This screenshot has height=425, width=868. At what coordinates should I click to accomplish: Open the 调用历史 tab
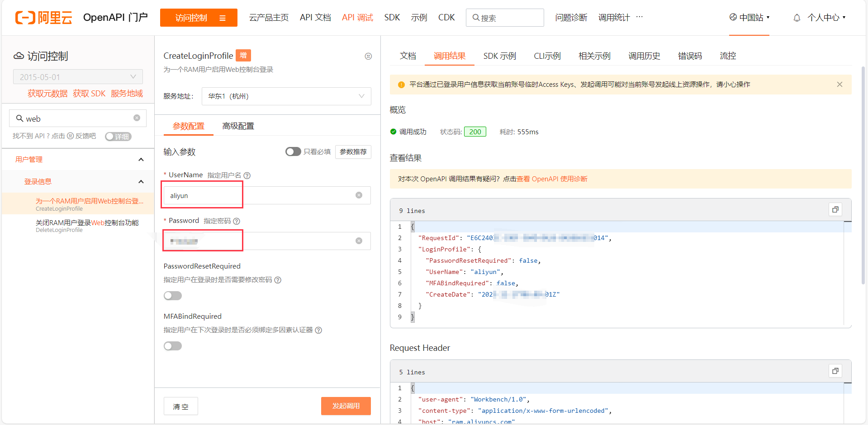tap(645, 56)
